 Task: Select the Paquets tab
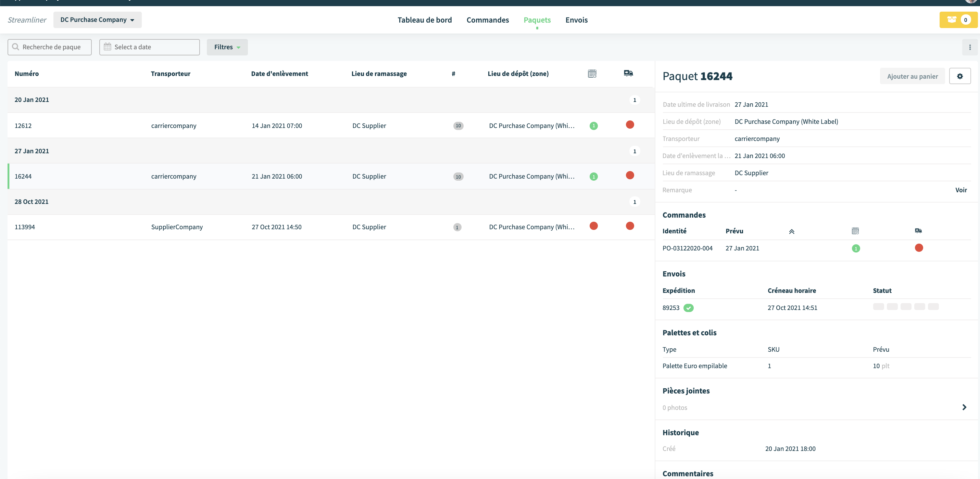coord(537,20)
